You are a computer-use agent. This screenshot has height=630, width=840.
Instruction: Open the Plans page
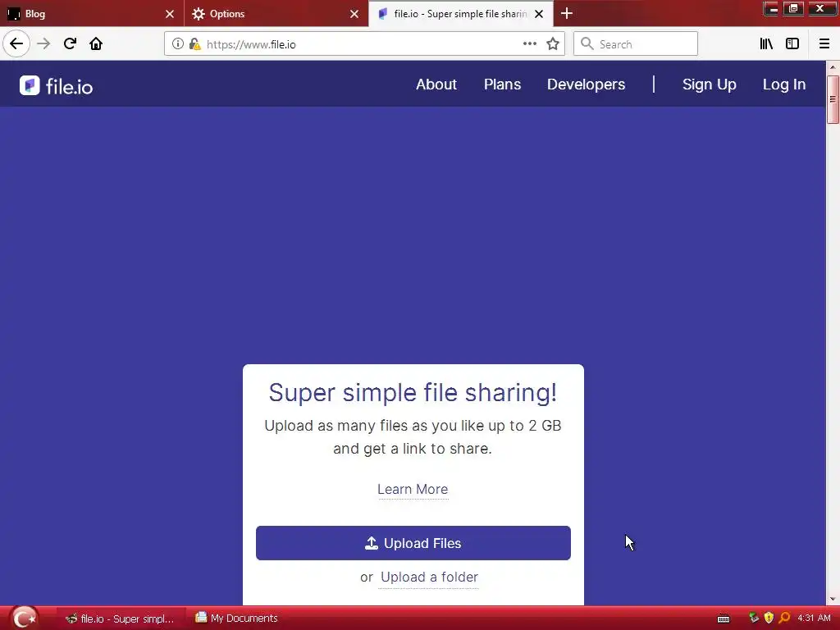502,84
